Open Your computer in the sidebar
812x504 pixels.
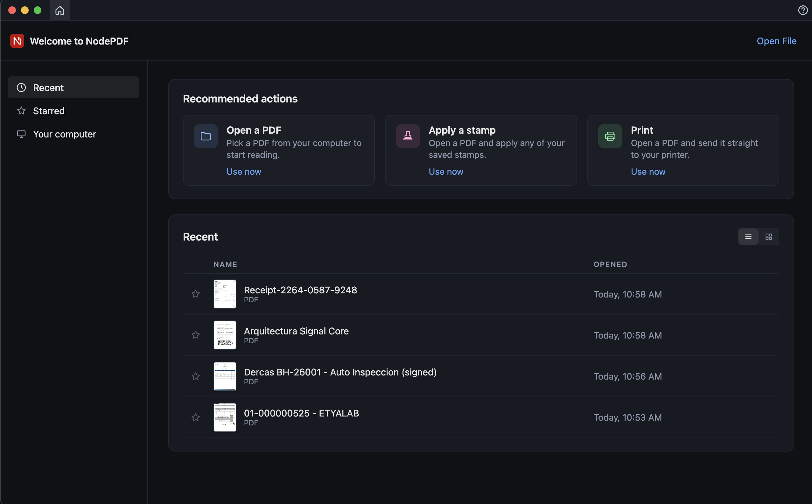click(73, 134)
